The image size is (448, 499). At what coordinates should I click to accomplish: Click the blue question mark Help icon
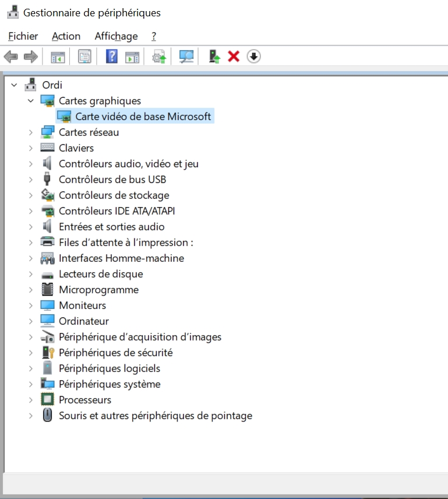112,57
